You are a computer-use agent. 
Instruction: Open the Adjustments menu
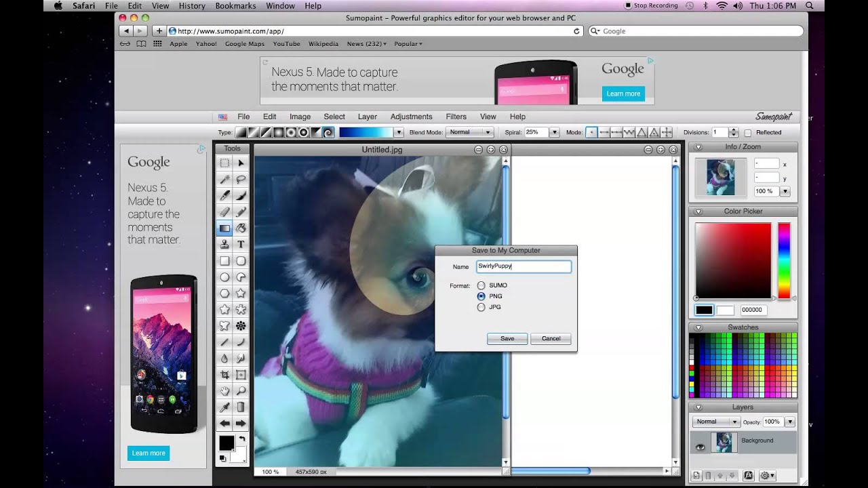coord(411,117)
